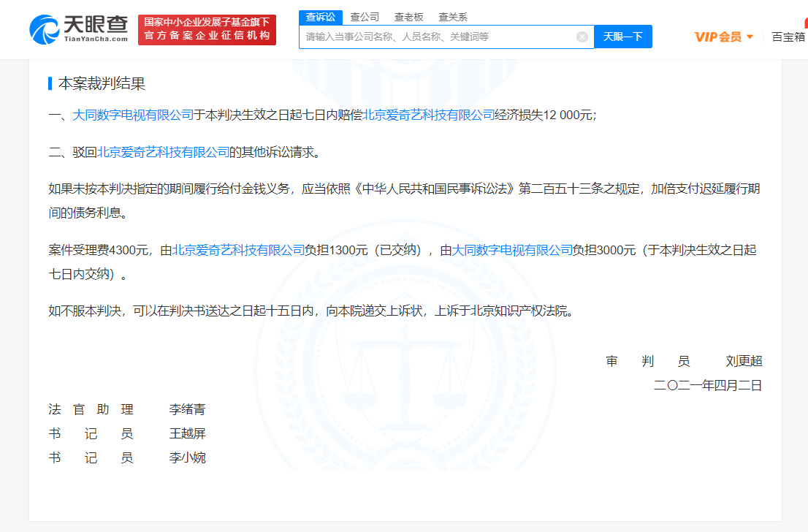
Task: Select the 案件受理费4300元 text
Action: click(99, 250)
